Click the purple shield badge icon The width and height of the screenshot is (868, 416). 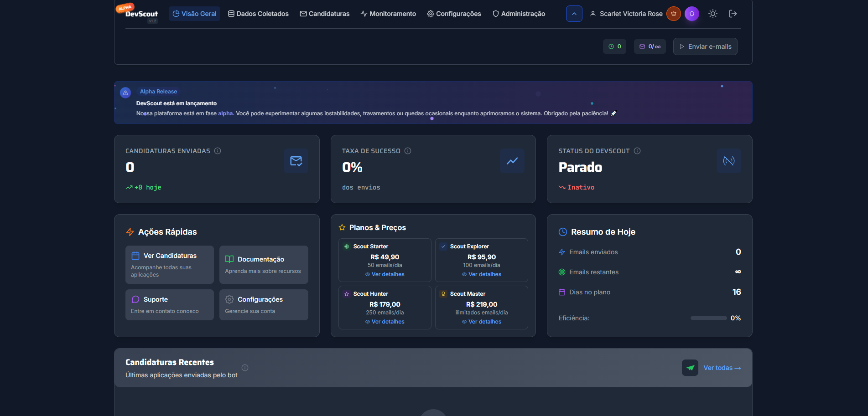[x=692, y=14]
